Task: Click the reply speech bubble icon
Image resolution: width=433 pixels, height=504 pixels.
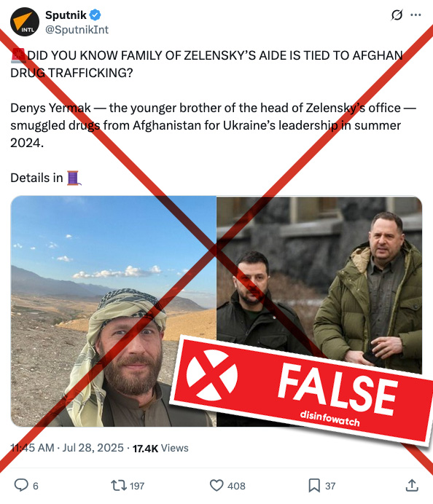Action: (x=21, y=485)
